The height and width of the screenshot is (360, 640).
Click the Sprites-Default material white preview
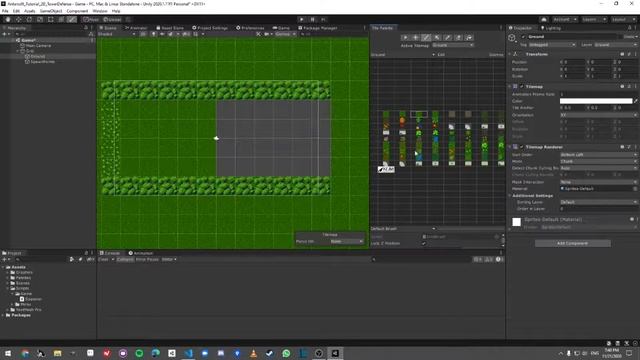[x=516, y=222]
